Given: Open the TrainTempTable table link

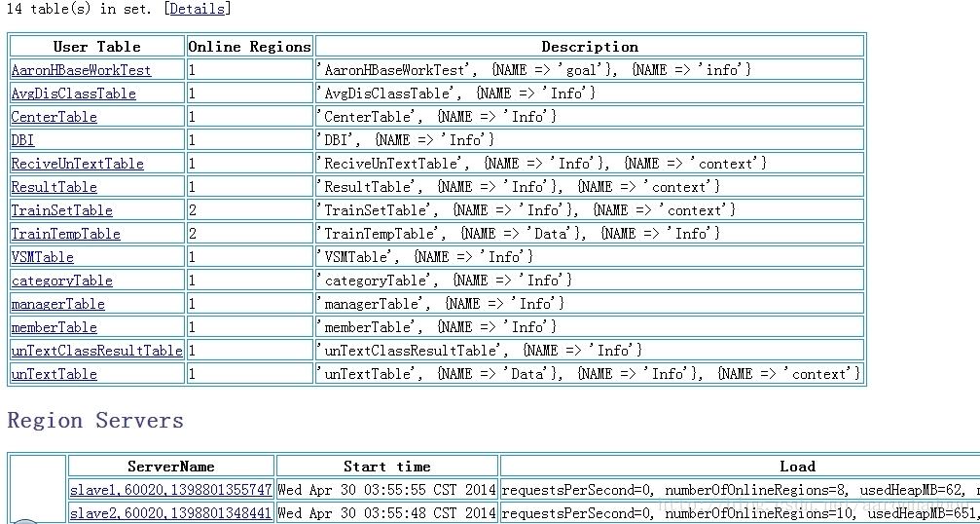Looking at the screenshot, I should click(65, 234).
